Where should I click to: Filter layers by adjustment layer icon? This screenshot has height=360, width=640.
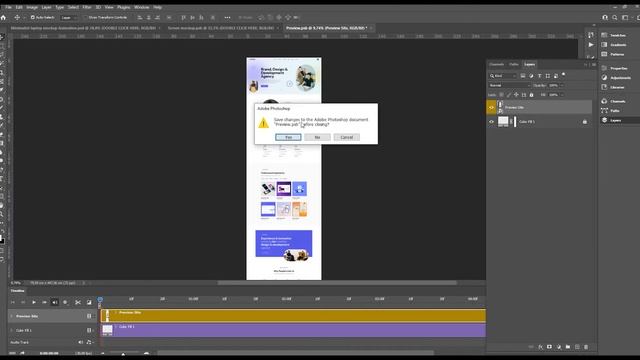[531, 76]
